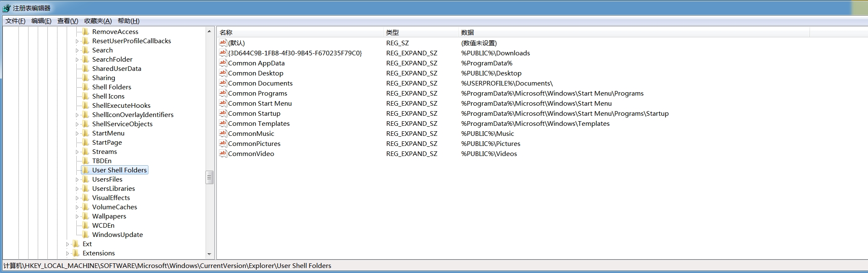This screenshot has height=273, width=868.
Task: Expand the StartMenu key
Action: pyautogui.click(x=77, y=133)
